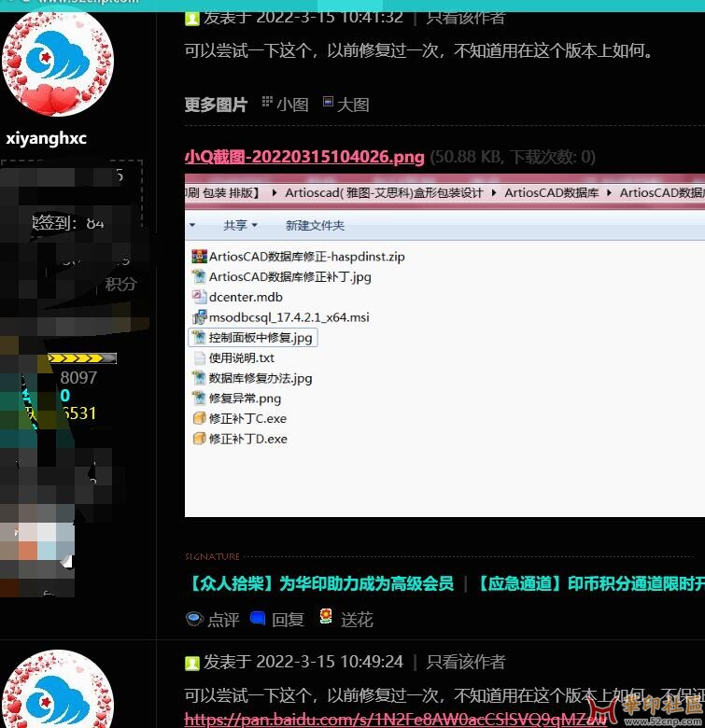This screenshot has width=705, height=728.
Task: Click the exe icon of 修正补丁C.exe
Action: click(199, 418)
